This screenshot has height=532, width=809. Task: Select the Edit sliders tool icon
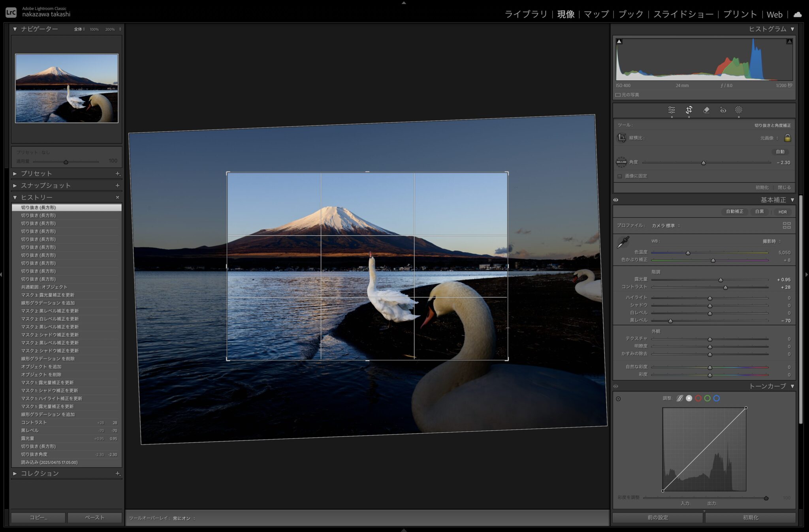click(672, 110)
